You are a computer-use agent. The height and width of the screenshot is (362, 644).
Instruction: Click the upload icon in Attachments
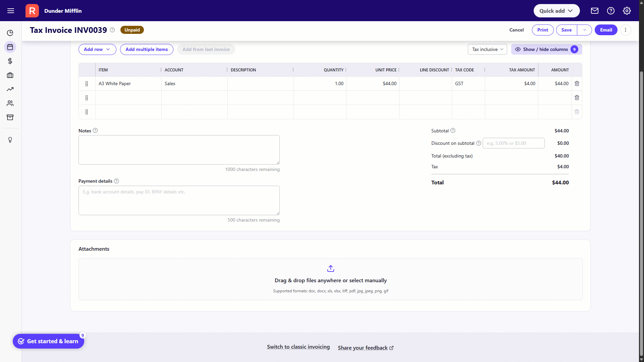tap(331, 268)
